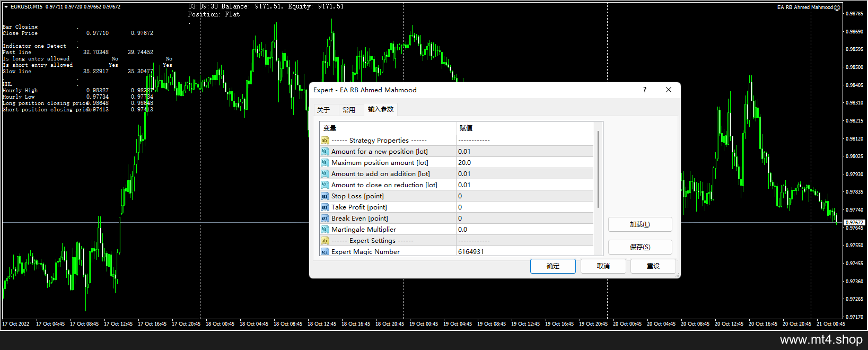Click integer icon beside Take Profit
868x350 pixels.
(x=325, y=207)
